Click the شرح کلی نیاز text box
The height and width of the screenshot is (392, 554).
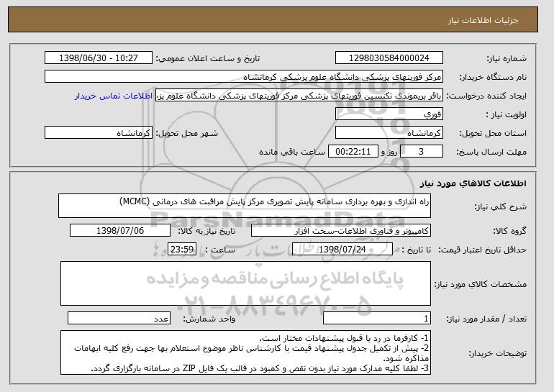point(245,206)
